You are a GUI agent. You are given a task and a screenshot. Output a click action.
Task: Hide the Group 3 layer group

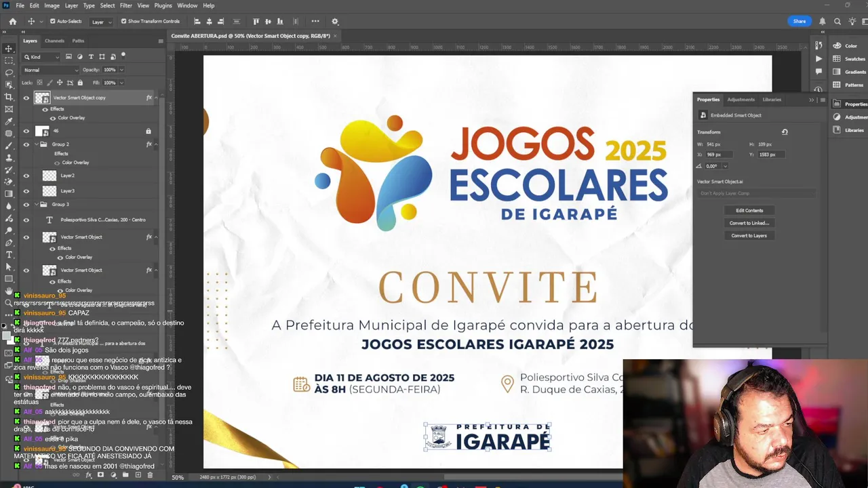pos(26,204)
